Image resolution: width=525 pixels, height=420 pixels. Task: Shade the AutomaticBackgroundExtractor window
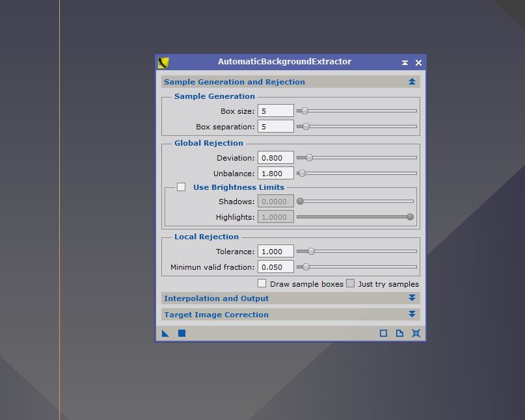(x=405, y=62)
